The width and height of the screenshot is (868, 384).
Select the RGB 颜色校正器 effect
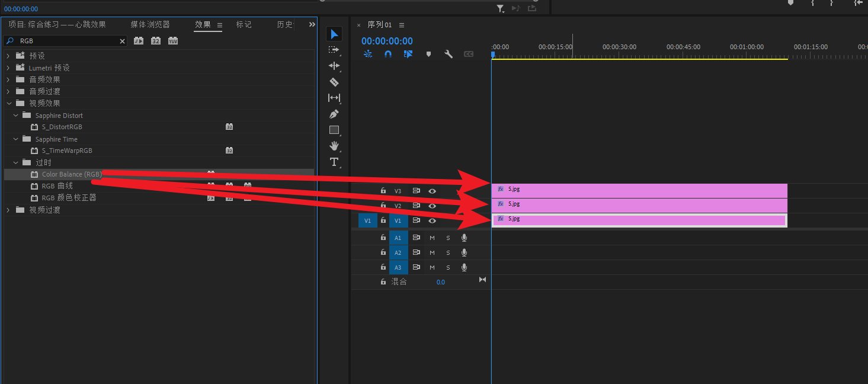69,198
